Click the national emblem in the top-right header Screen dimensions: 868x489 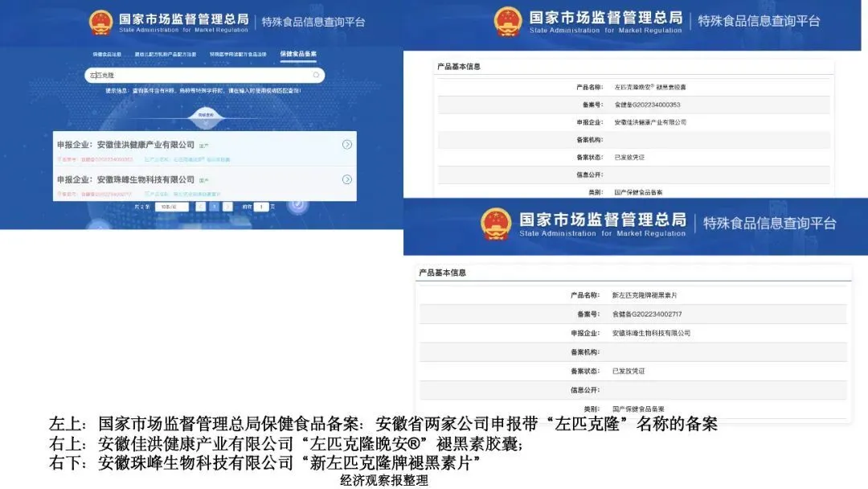pyautogui.click(x=507, y=22)
